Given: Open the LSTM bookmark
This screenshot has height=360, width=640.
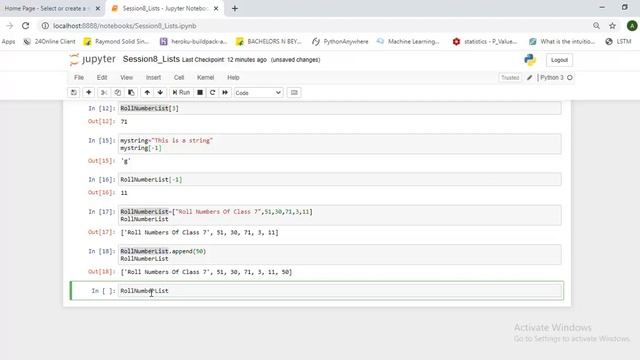Looking at the screenshot, I should (618, 42).
